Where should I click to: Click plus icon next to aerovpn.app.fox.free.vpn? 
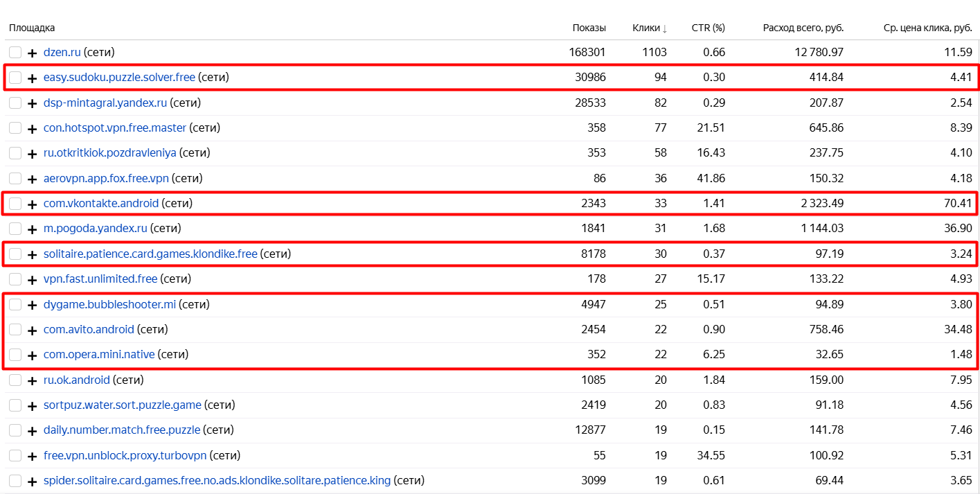coord(32,179)
